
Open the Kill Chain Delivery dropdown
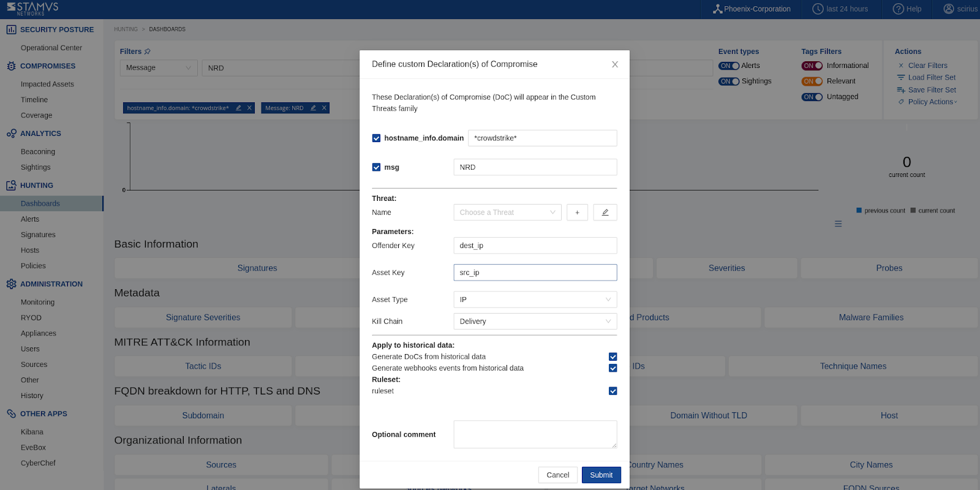pos(535,322)
